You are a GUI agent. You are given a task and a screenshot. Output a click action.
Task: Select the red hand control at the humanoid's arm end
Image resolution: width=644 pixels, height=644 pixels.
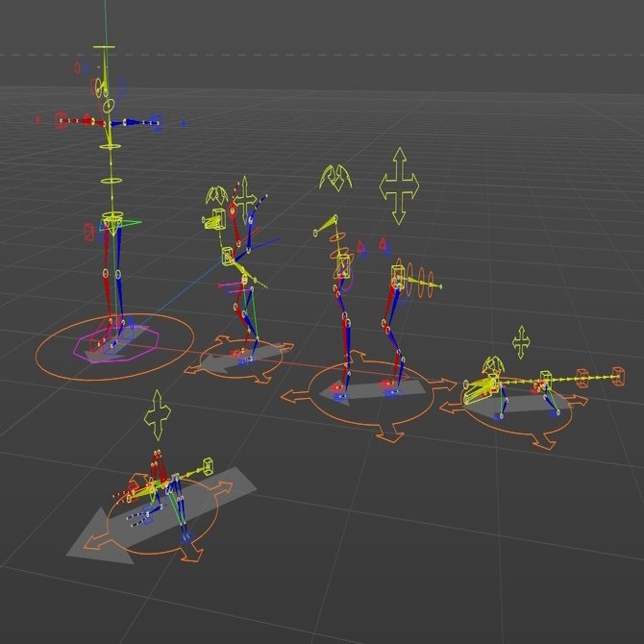(61, 121)
